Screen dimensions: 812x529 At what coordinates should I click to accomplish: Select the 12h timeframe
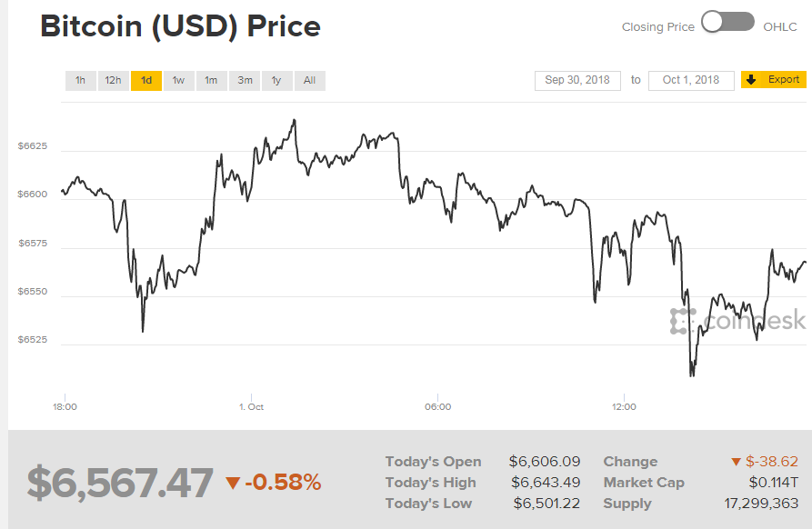tap(113, 80)
